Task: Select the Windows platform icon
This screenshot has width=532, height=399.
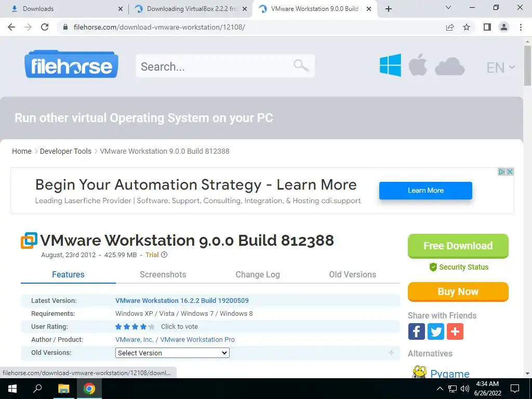Action: click(390, 65)
